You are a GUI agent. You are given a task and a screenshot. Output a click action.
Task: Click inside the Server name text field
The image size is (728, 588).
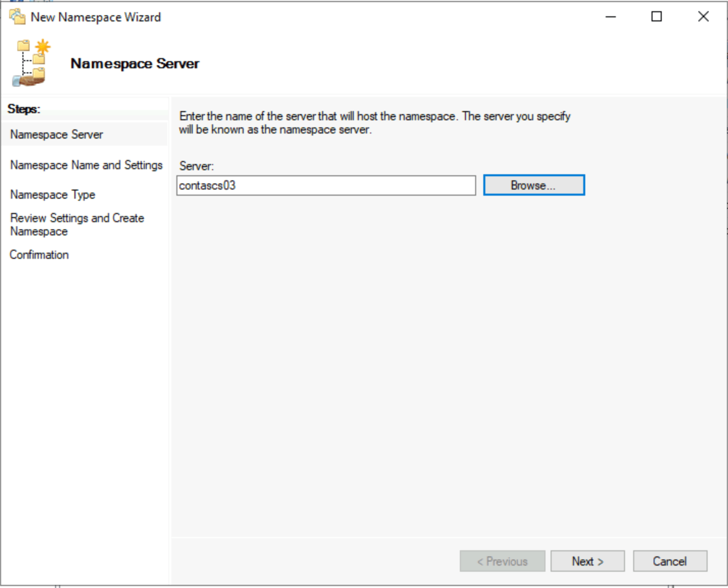(326, 185)
